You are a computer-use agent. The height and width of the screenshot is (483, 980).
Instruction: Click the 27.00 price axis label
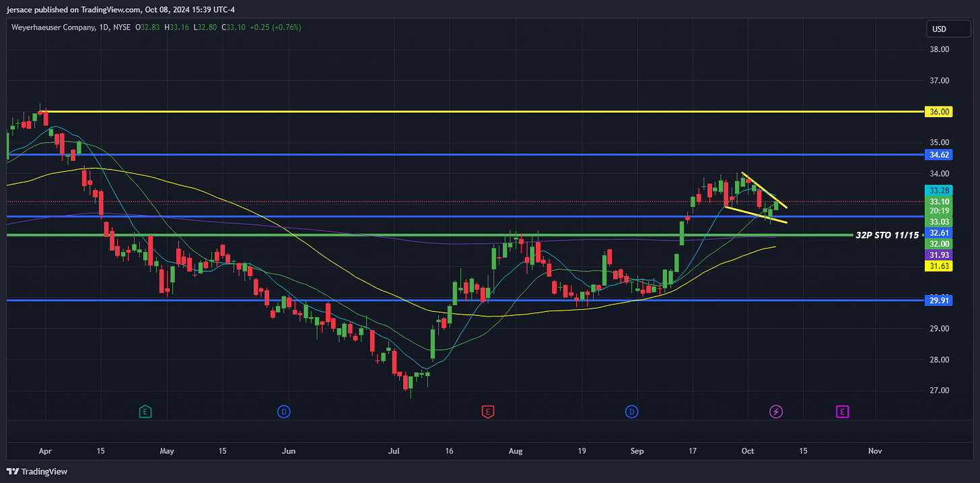coord(939,391)
